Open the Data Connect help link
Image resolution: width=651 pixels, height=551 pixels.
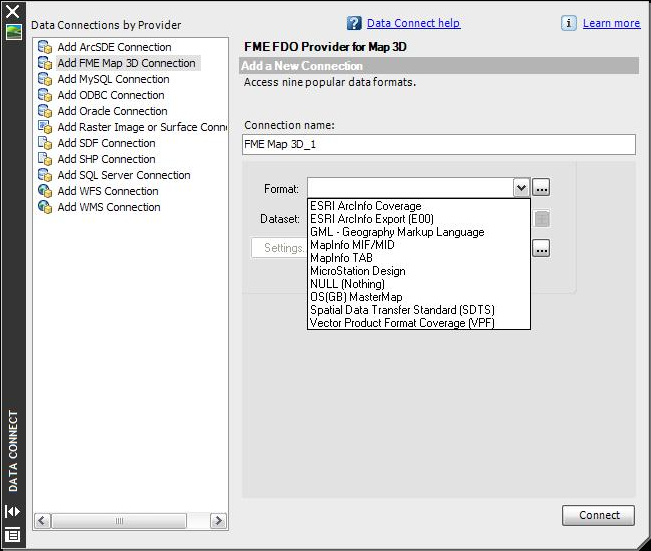[x=413, y=23]
